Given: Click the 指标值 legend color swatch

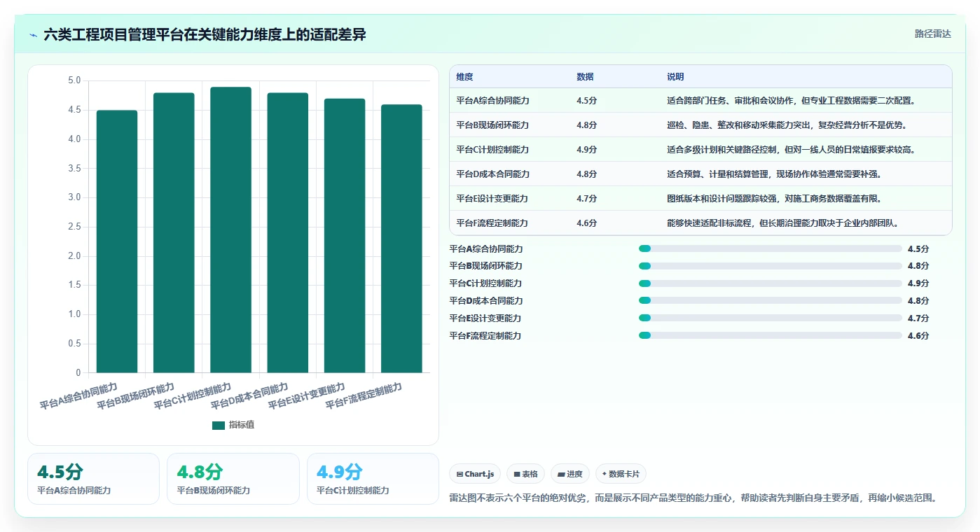Looking at the screenshot, I should tap(219, 425).
